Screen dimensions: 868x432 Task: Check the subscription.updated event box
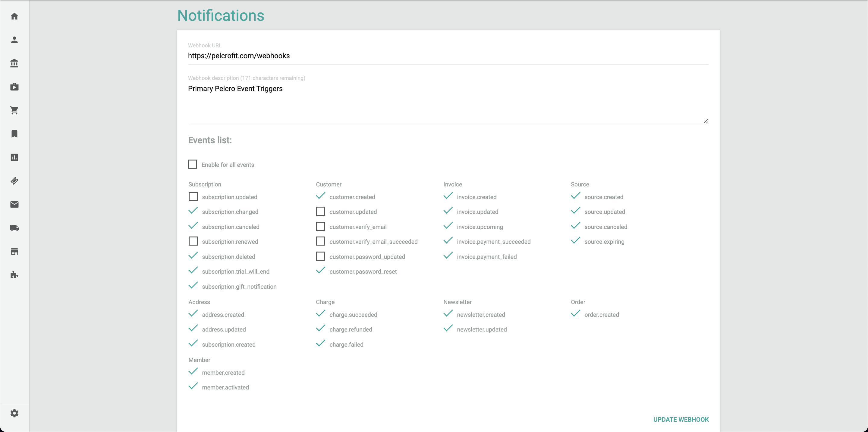coord(193,197)
